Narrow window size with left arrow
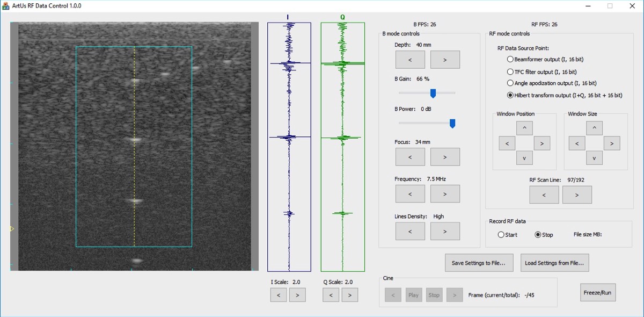Viewport: 644px width, 317px height. [x=577, y=143]
